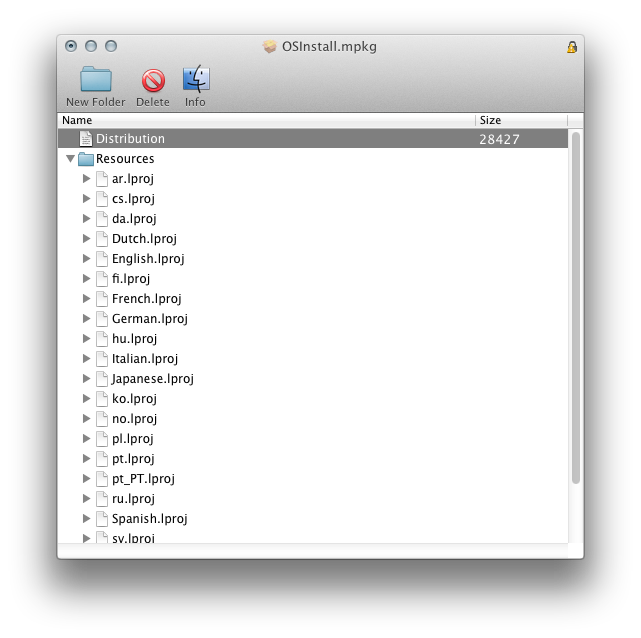Click the English.lproj file icon
641x638 pixels.
pos(102,259)
